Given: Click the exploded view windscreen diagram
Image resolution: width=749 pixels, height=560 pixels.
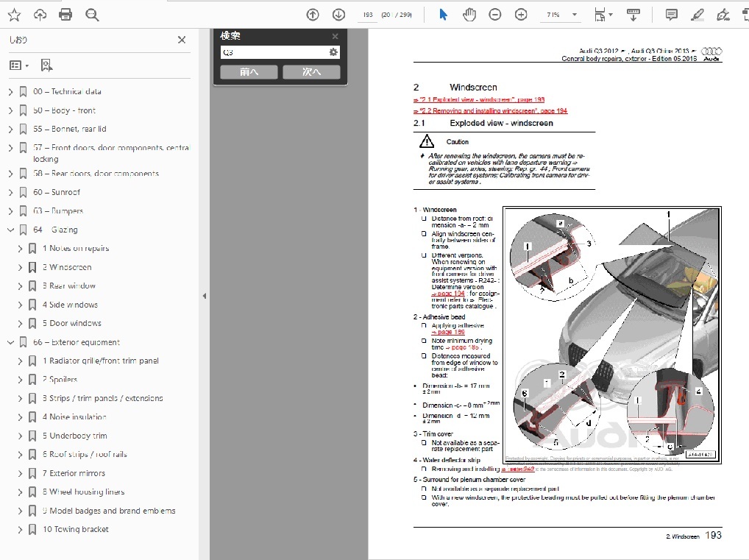Looking at the screenshot, I should pyautogui.click(x=612, y=335).
